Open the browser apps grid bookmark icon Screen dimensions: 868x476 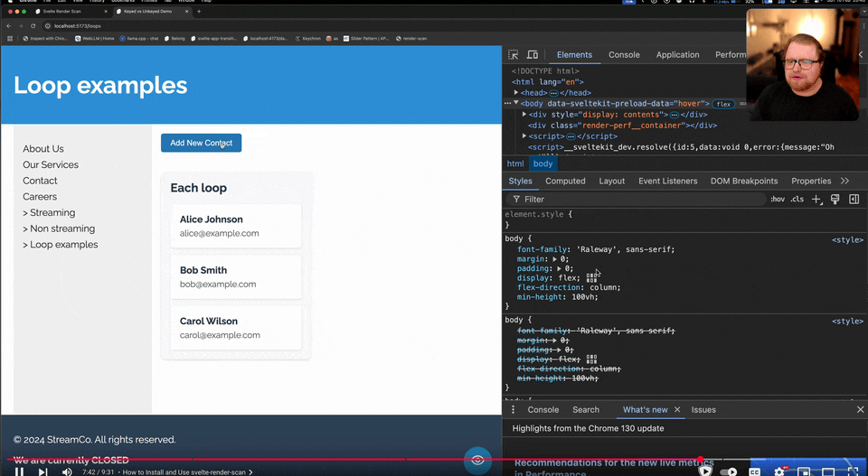pos(9,39)
